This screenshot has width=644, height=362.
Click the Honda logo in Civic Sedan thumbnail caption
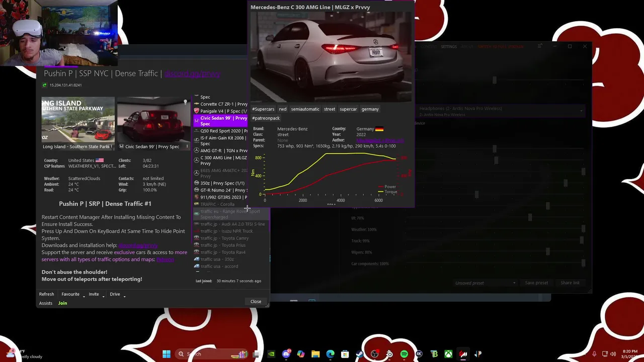tap(121, 146)
